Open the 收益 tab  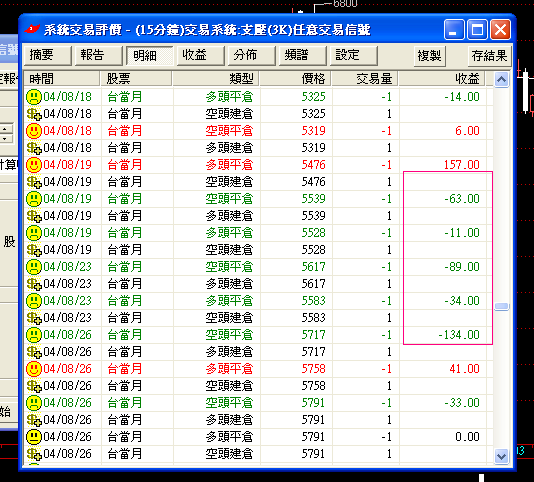click(201, 56)
